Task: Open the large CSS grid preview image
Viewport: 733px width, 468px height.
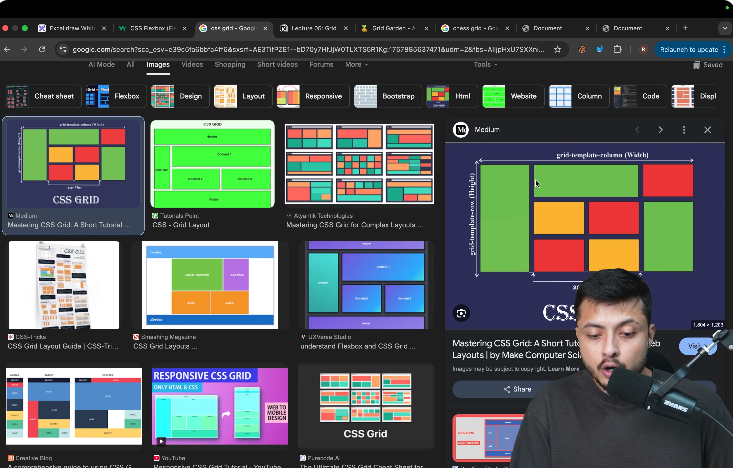Action: pyautogui.click(x=584, y=236)
